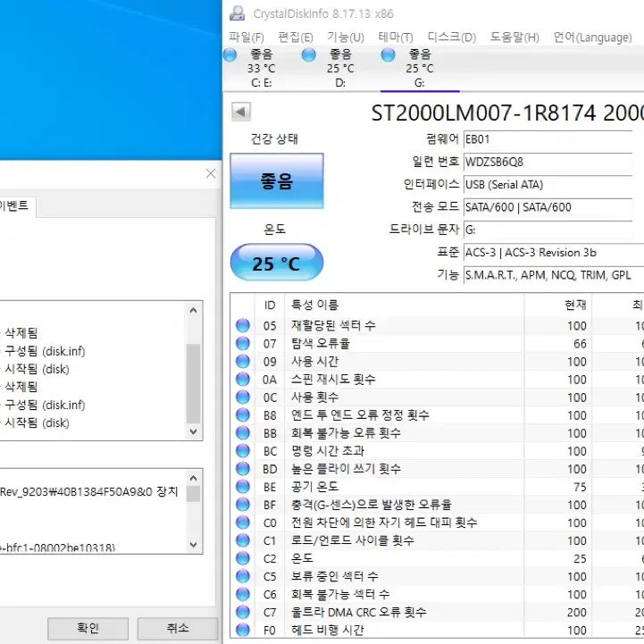Click the 현재 column header
The width and height of the screenshot is (644, 644).
[557, 305]
